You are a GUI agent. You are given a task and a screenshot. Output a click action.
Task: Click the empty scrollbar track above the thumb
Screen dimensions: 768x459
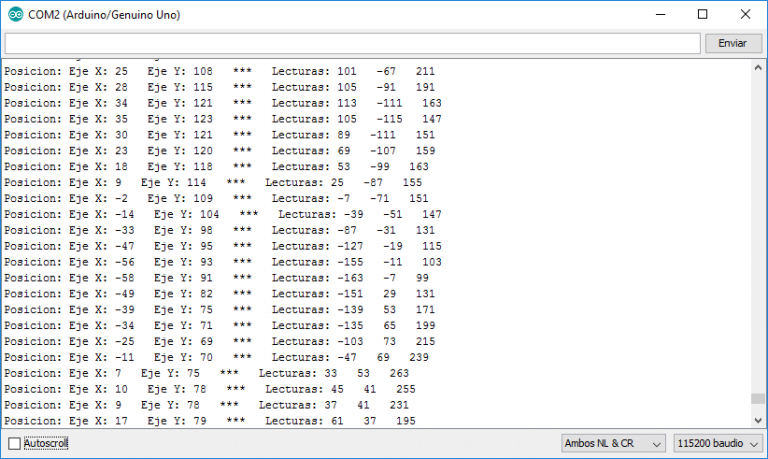click(757, 230)
